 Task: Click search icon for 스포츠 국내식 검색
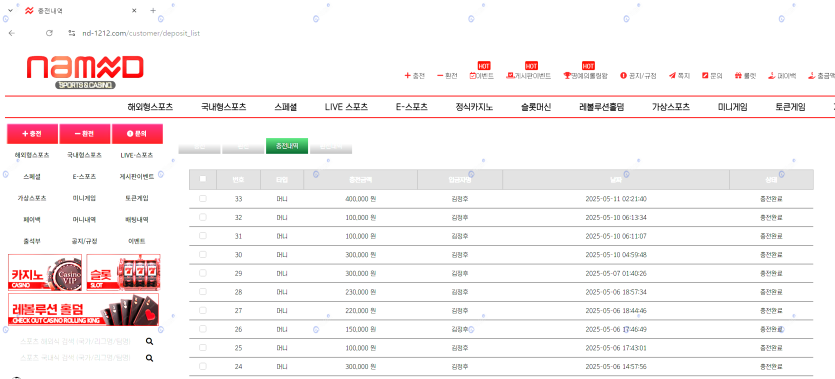click(150, 358)
